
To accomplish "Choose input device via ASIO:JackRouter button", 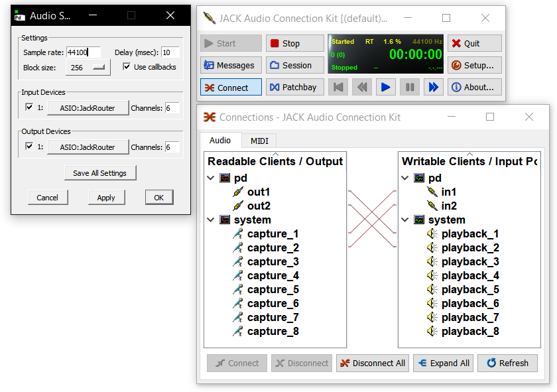I will click(x=88, y=108).
